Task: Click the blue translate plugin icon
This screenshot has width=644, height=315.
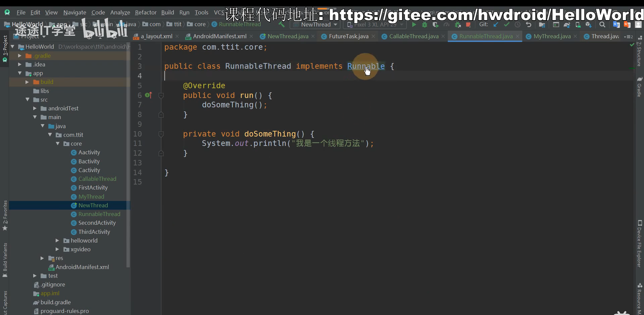Action: pos(616,24)
